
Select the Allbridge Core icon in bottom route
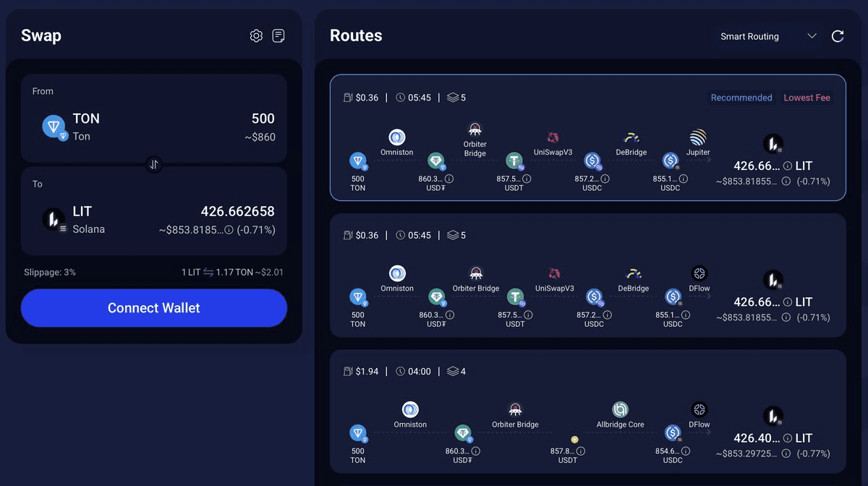pos(620,410)
